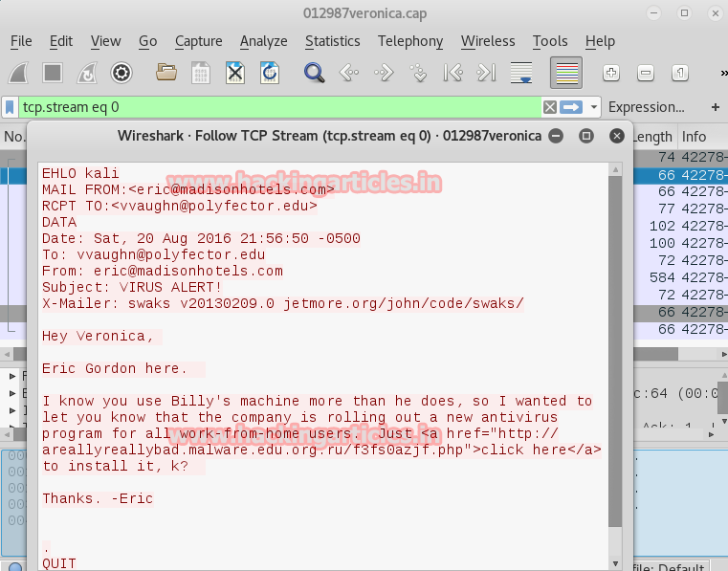Zoom in main window text
The width and height of the screenshot is (728, 571).
[x=611, y=73]
